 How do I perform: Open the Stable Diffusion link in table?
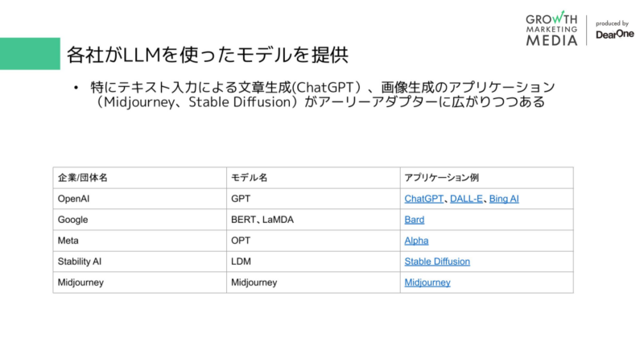(x=437, y=262)
